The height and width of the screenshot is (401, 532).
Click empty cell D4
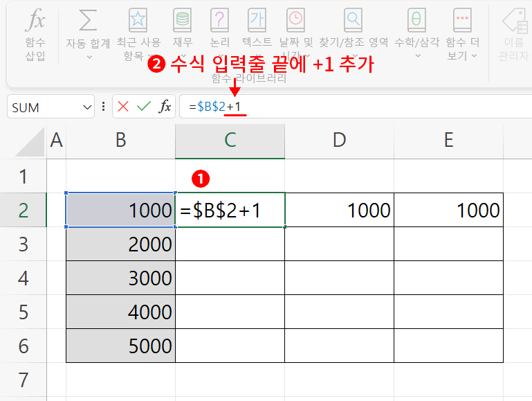click(339, 278)
